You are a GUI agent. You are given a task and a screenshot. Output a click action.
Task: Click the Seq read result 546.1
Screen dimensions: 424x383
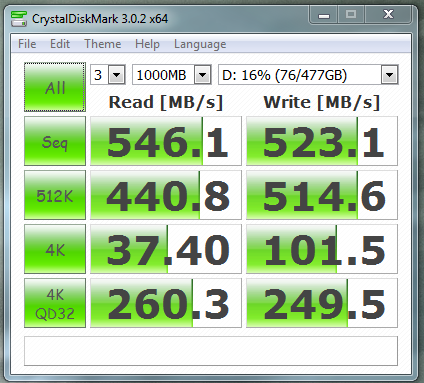166,141
